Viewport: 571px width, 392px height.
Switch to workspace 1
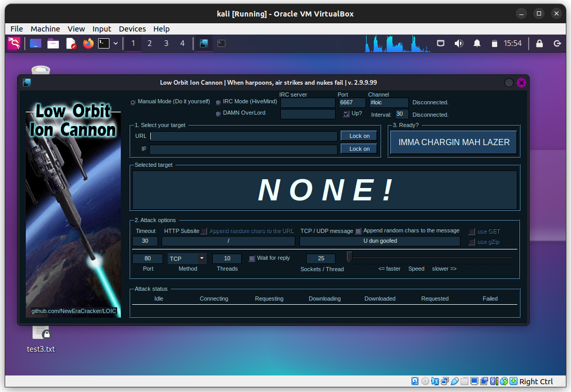(133, 44)
